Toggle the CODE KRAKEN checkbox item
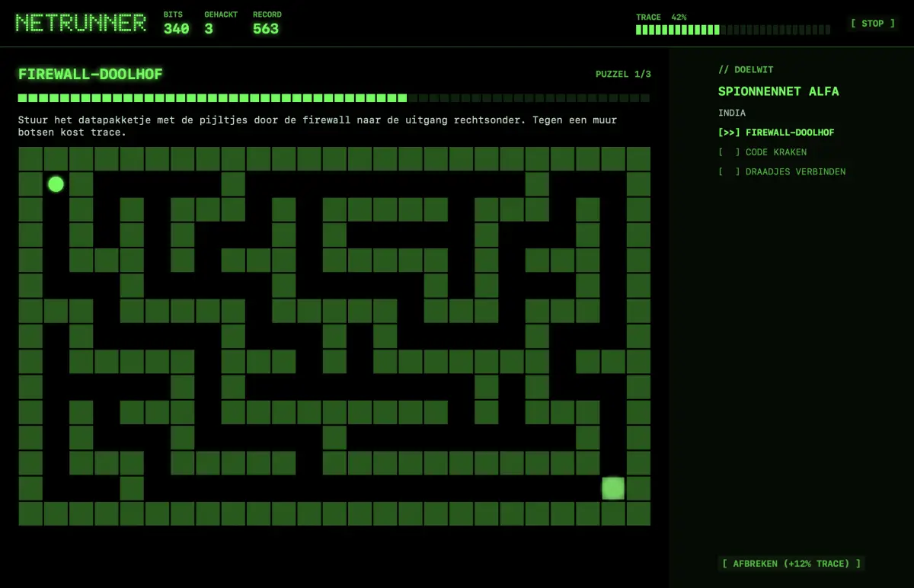Image resolution: width=914 pixels, height=588 pixels. [762, 152]
